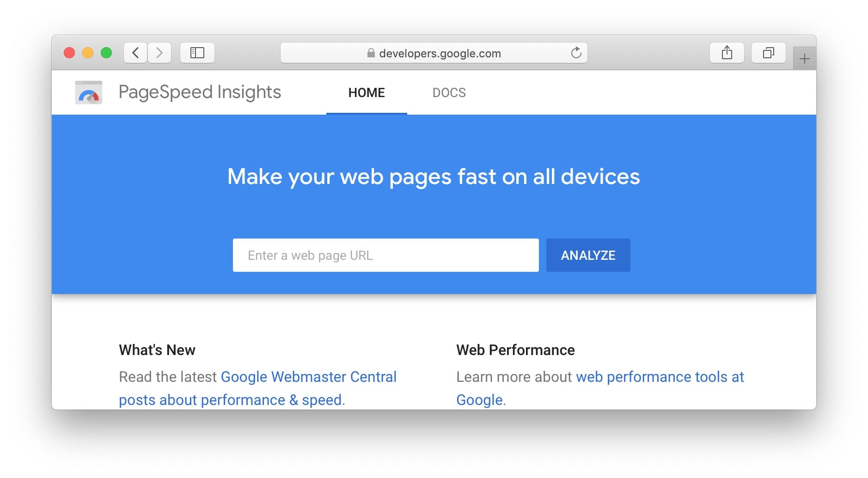Image resolution: width=868 pixels, height=478 pixels.
Task: Click the What's New heading
Action: [x=157, y=350]
